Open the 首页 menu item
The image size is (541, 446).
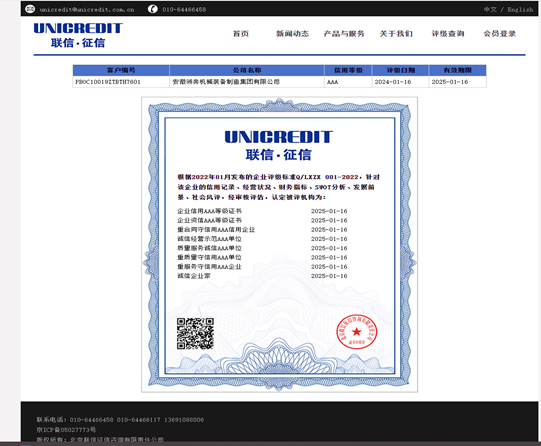click(x=241, y=33)
